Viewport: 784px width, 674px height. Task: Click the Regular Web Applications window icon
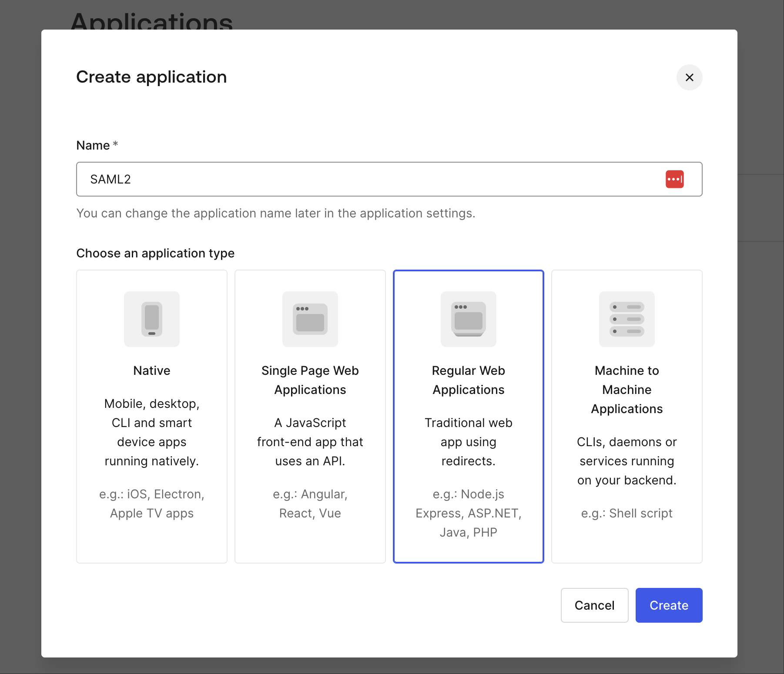point(468,319)
